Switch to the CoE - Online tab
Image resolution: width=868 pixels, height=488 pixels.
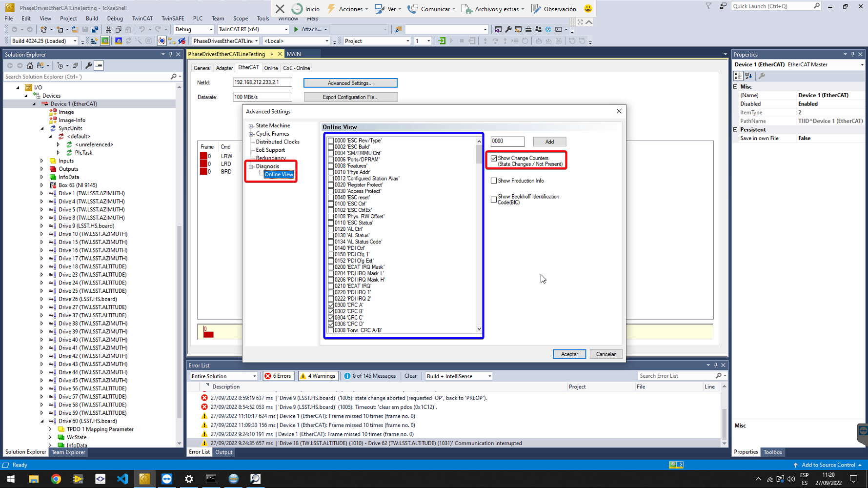(x=297, y=68)
